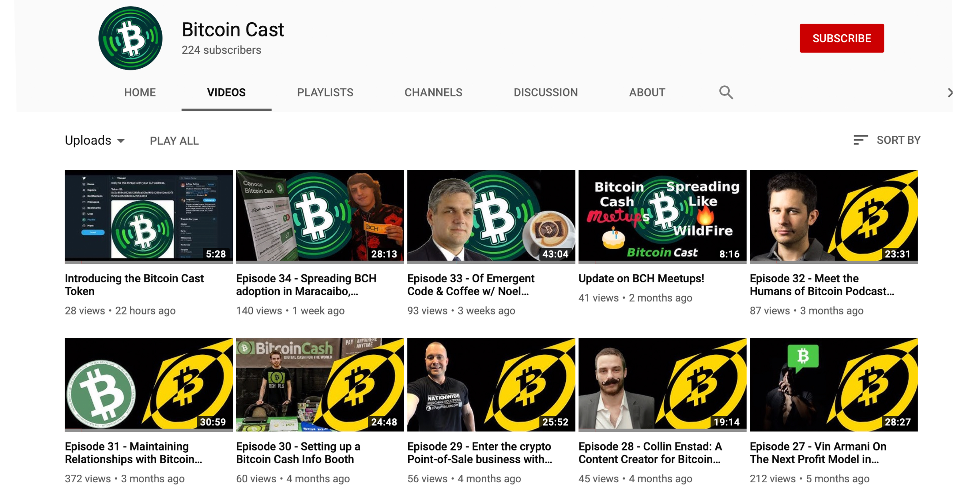Click '45 views • 4 months ago' text
This screenshot has height=490, width=980.
pos(635,479)
